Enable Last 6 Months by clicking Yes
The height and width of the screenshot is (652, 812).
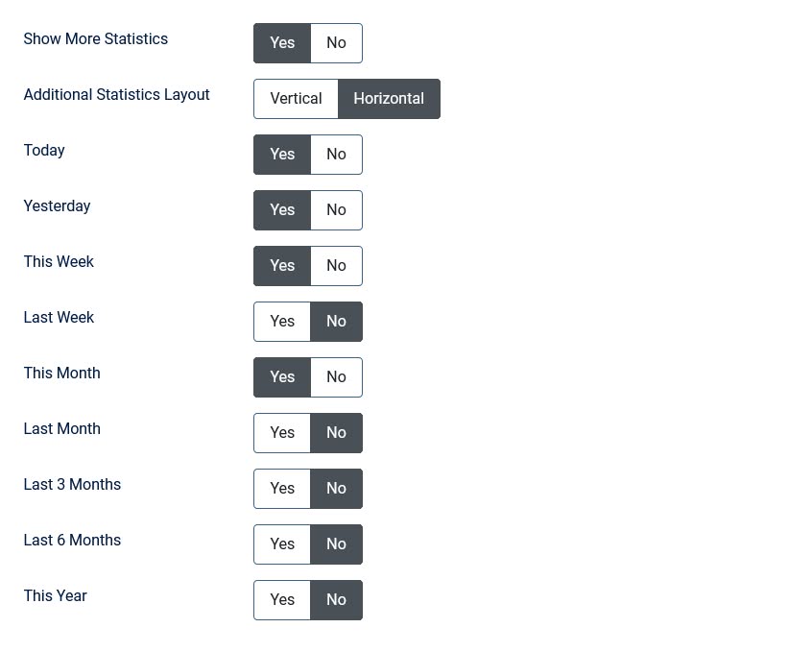[282, 544]
